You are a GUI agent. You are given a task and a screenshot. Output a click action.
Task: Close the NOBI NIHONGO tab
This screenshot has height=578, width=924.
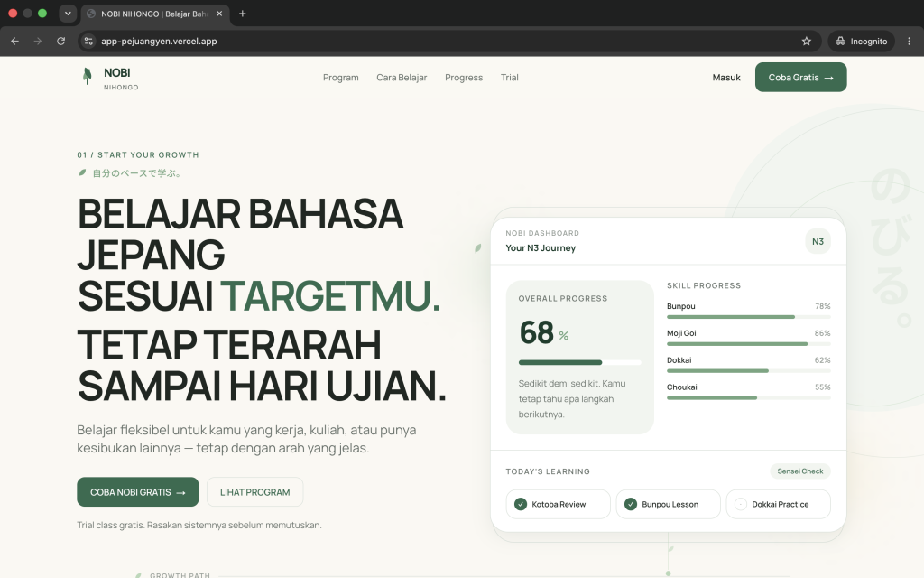coord(219,14)
